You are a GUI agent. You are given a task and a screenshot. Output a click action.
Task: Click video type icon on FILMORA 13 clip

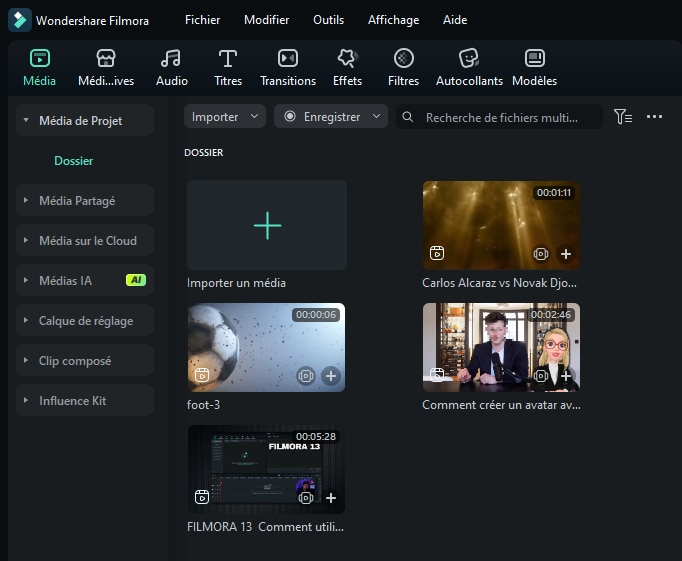coord(202,497)
